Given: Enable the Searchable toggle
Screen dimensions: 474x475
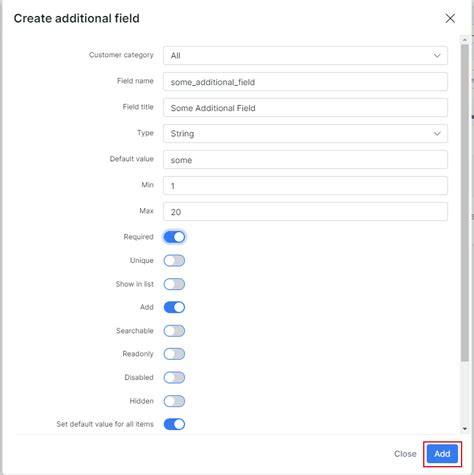Looking at the screenshot, I should pos(174,331).
